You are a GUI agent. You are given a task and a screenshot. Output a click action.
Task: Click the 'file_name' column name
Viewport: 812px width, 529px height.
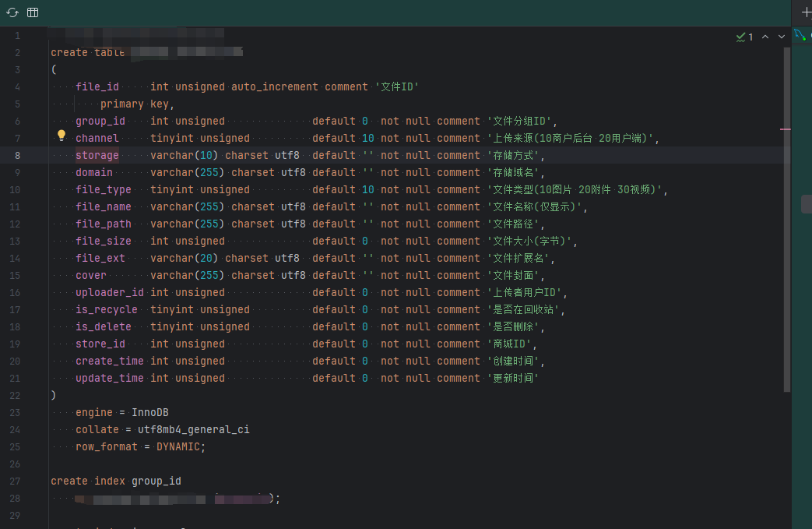[104, 206]
